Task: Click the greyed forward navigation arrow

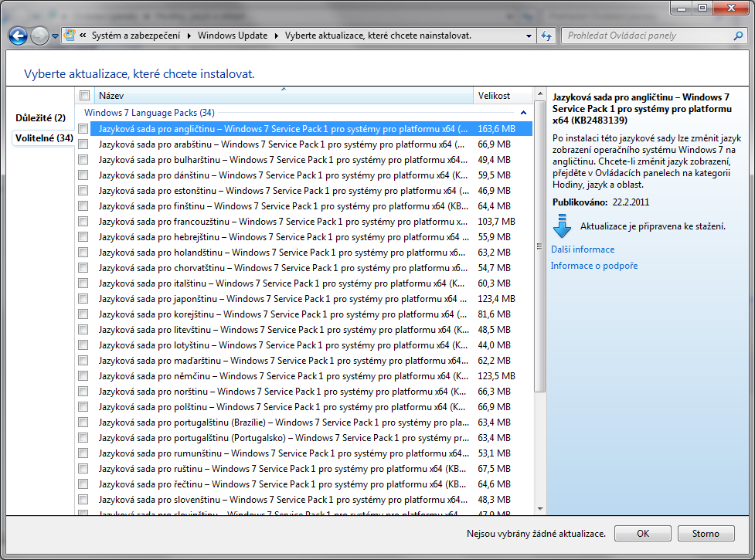Action: 39,36
